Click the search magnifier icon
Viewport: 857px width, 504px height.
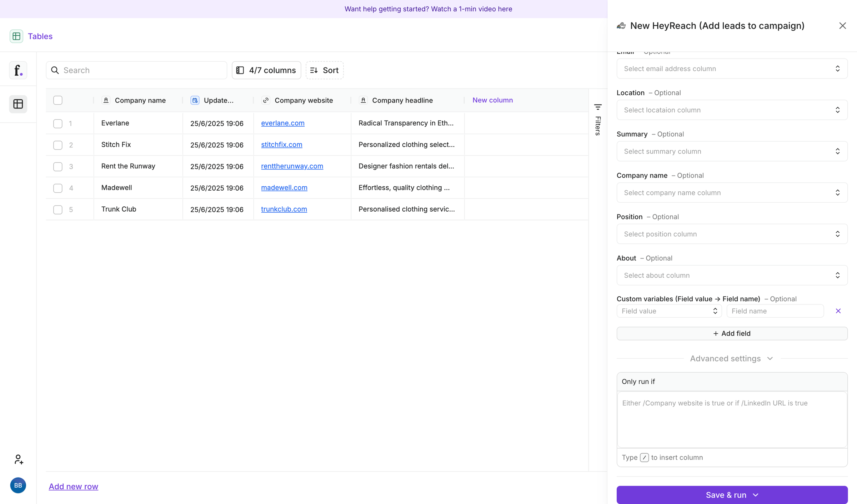click(55, 70)
